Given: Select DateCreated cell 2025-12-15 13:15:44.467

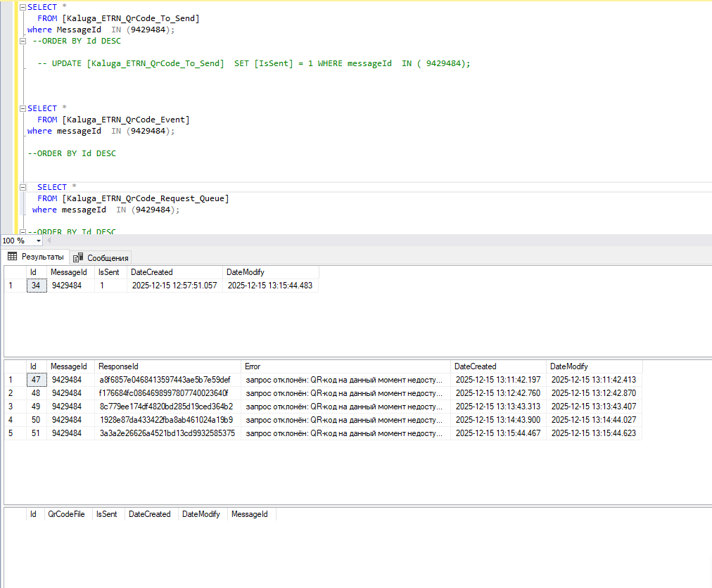Looking at the screenshot, I should tap(498, 433).
